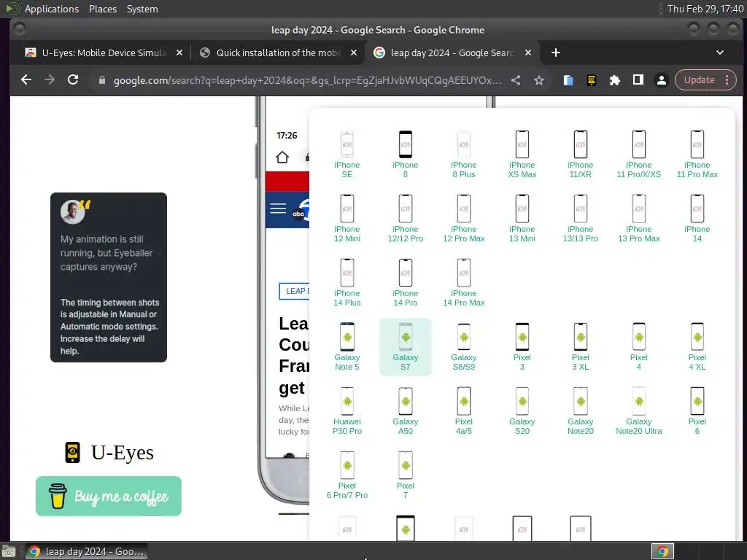
Task: Select the Galaxy Note20 device
Action: (580, 411)
